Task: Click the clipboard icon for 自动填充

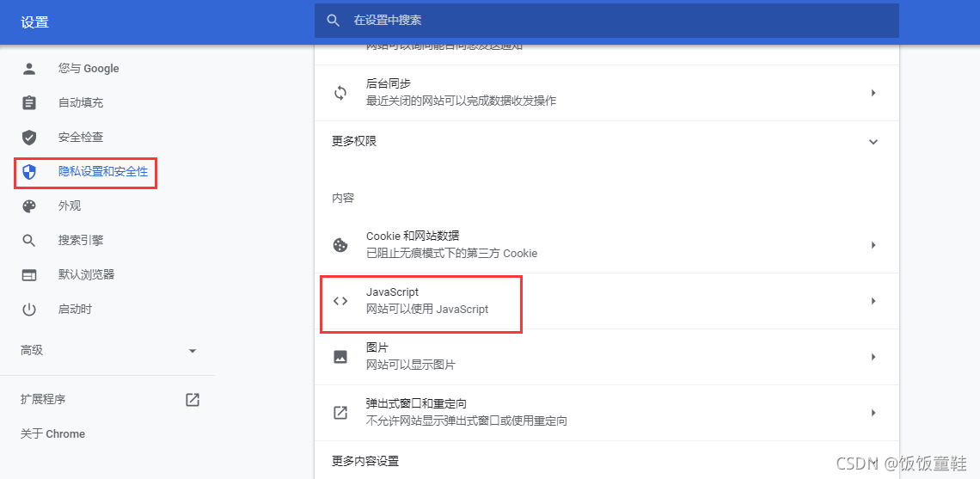Action: [29, 103]
